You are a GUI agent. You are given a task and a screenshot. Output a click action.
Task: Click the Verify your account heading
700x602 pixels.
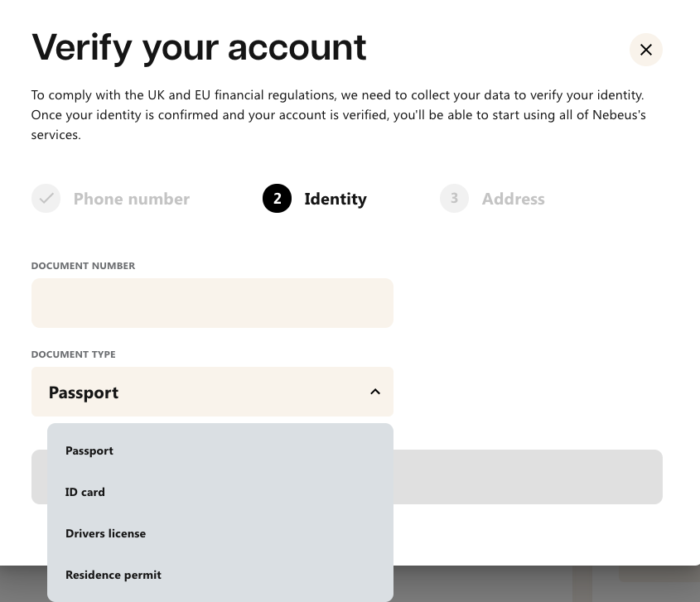pyautogui.click(x=199, y=47)
